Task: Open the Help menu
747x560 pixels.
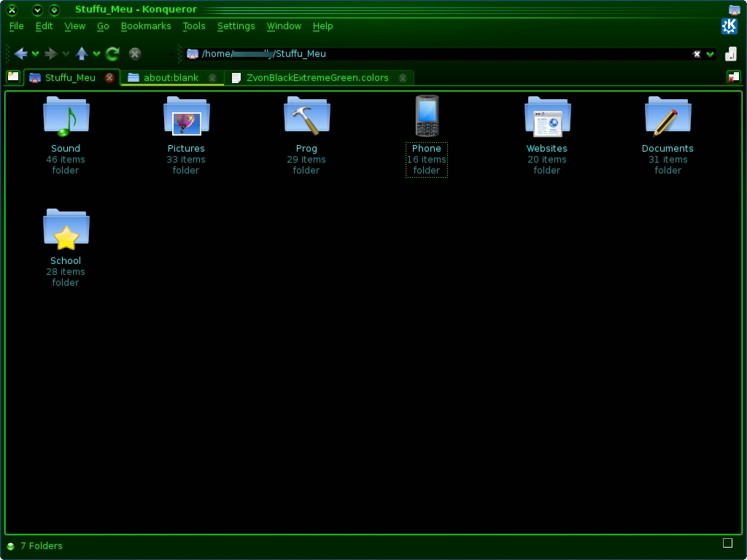Action: pos(322,26)
